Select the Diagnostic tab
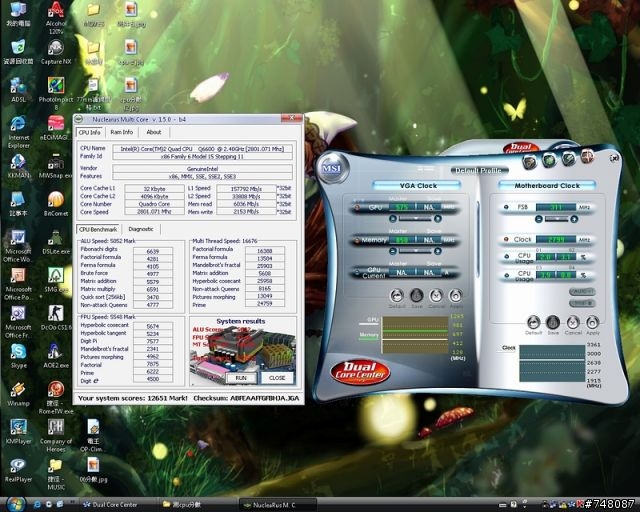640x512 pixels. [141, 229]
